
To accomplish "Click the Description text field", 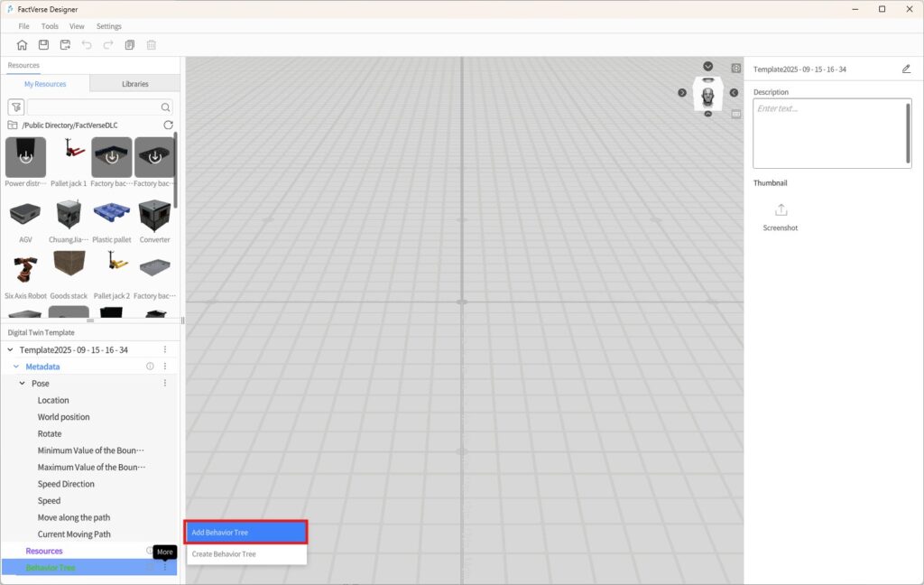I will pos(831,131).
